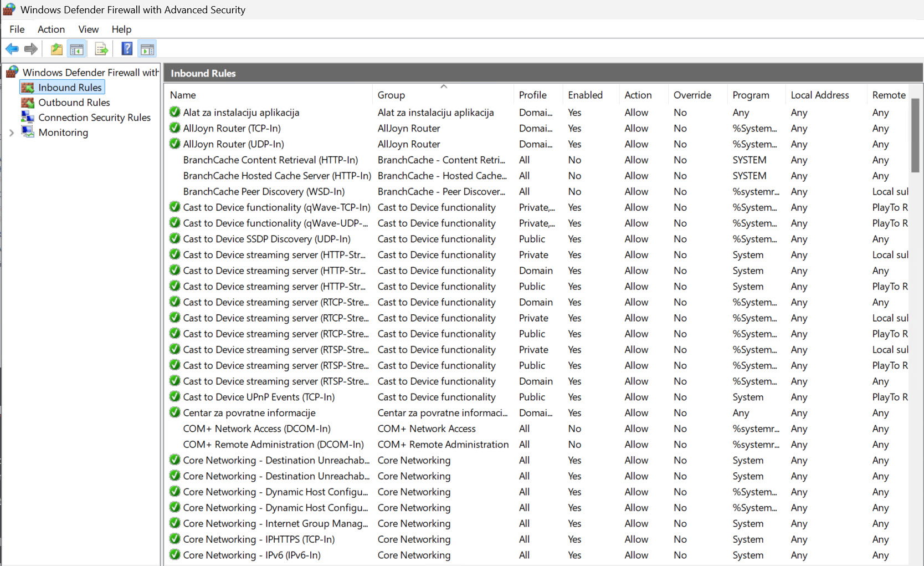The image size is (924, 566).
Task: Click green check icon of AllJoyn Router (UDP-In)
Action: pyautogui.click(x=174, y=144)
